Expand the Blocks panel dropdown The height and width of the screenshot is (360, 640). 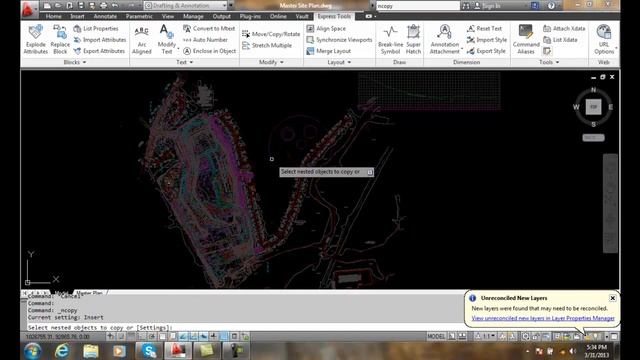75,62
